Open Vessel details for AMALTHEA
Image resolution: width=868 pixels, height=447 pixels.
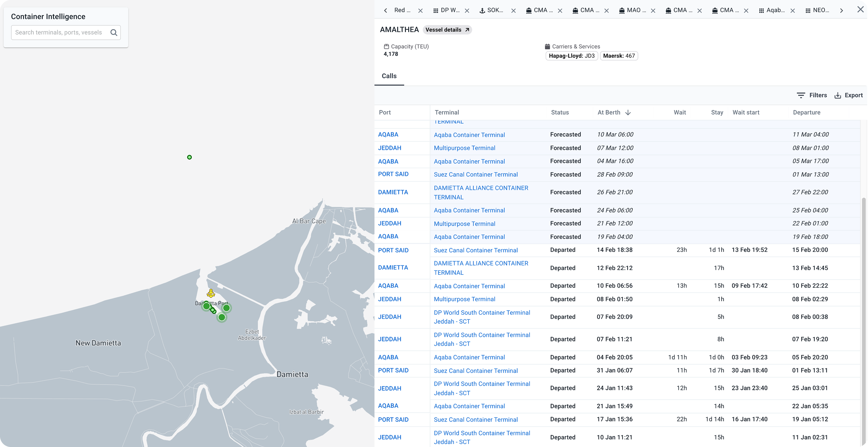pyautogui.click(x=447, y=30)
